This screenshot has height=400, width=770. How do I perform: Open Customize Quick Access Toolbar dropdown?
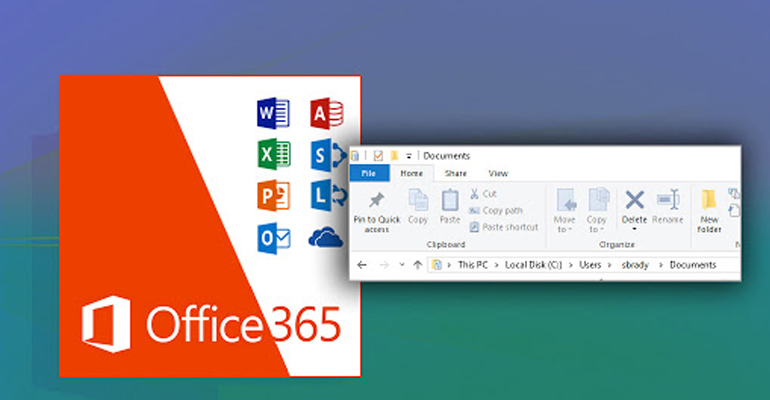(x=409, y=156)
